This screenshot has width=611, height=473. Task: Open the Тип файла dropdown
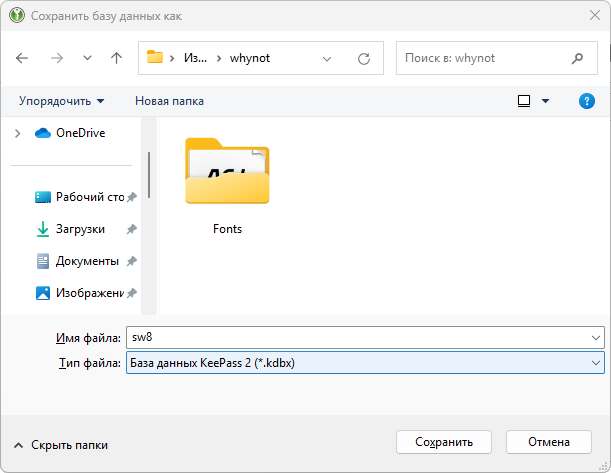[x=596, y=362]
